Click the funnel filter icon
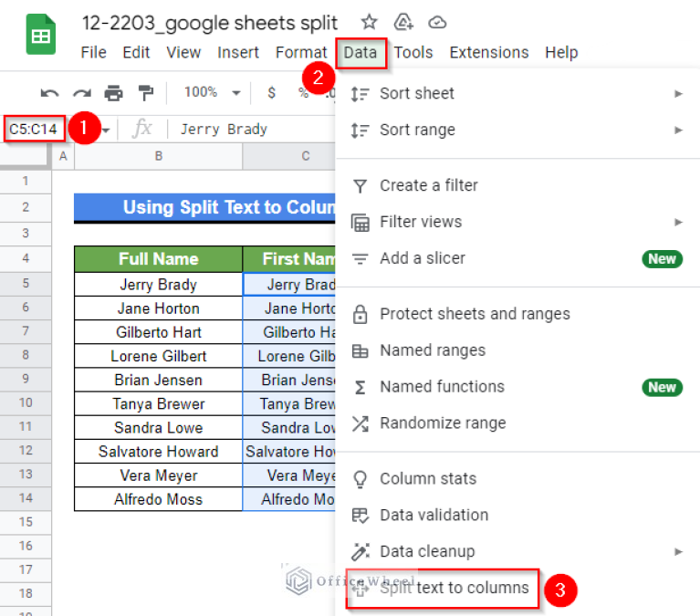The width and height of the screenshot is (700, 616). click(x=360, y=185)
